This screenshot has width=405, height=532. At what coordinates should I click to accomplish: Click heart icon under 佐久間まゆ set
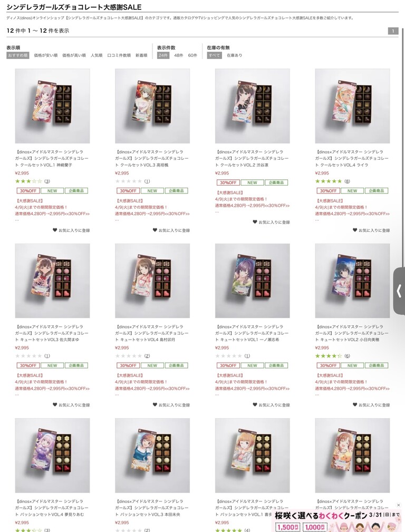coord(55,404)
